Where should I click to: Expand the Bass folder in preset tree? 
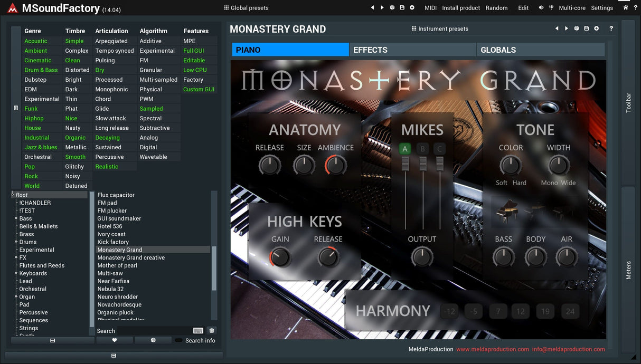point(16,218)
